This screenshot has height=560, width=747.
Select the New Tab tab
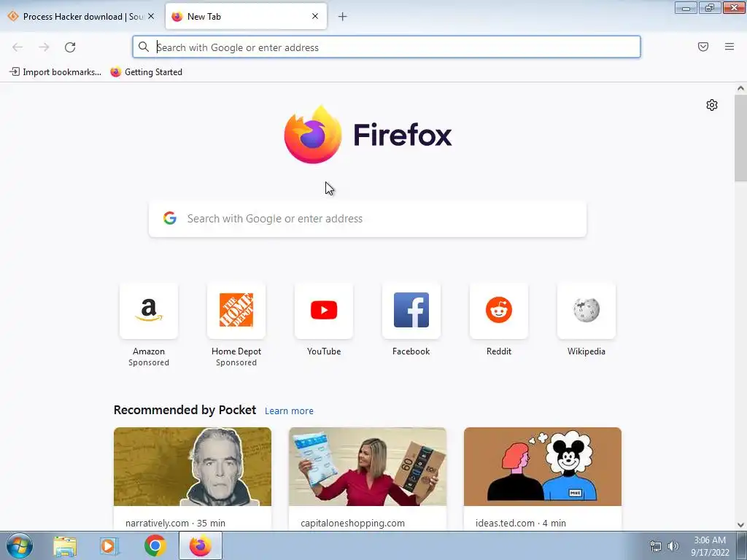(246, 17)
